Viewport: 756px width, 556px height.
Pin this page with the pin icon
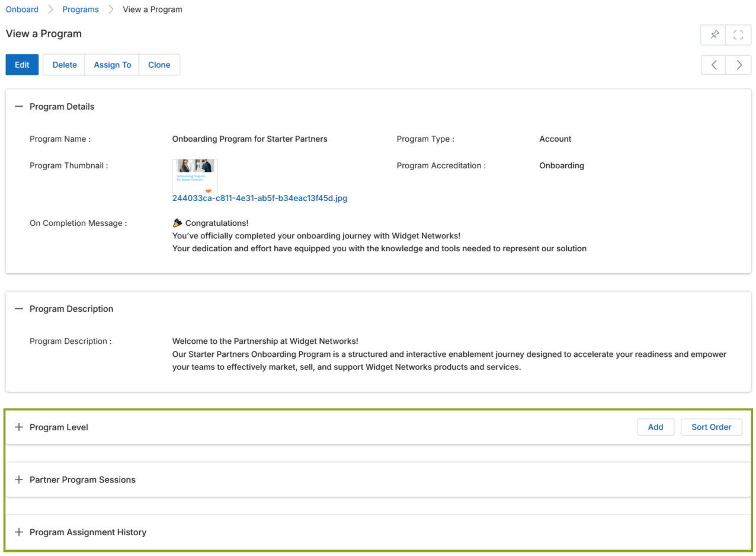coord(715,34)
